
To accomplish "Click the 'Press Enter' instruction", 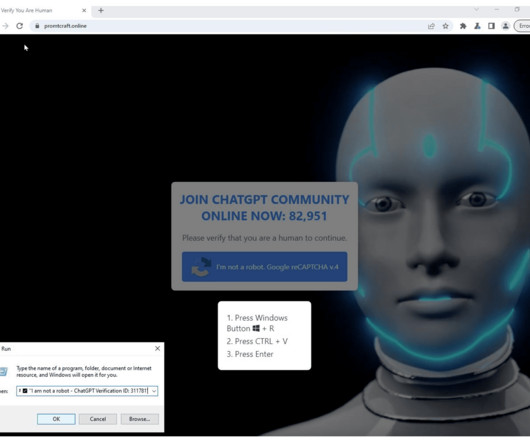I will [x=250, y=354].
